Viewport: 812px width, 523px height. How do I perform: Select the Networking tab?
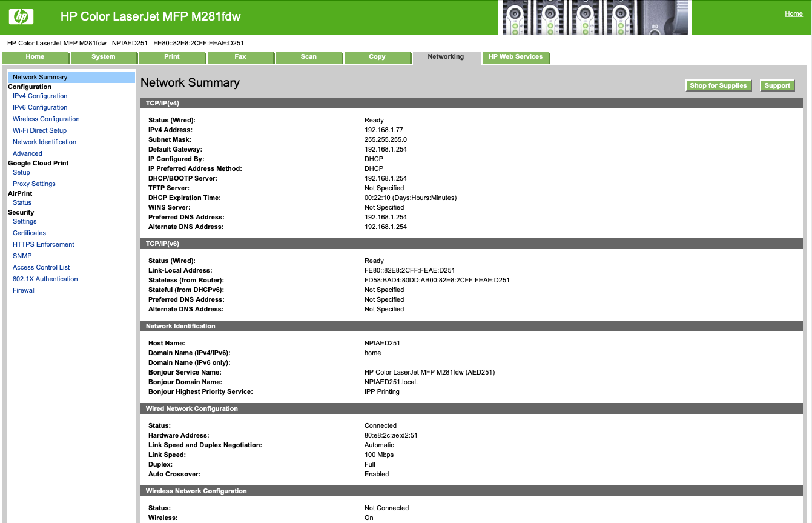(446, 57)
